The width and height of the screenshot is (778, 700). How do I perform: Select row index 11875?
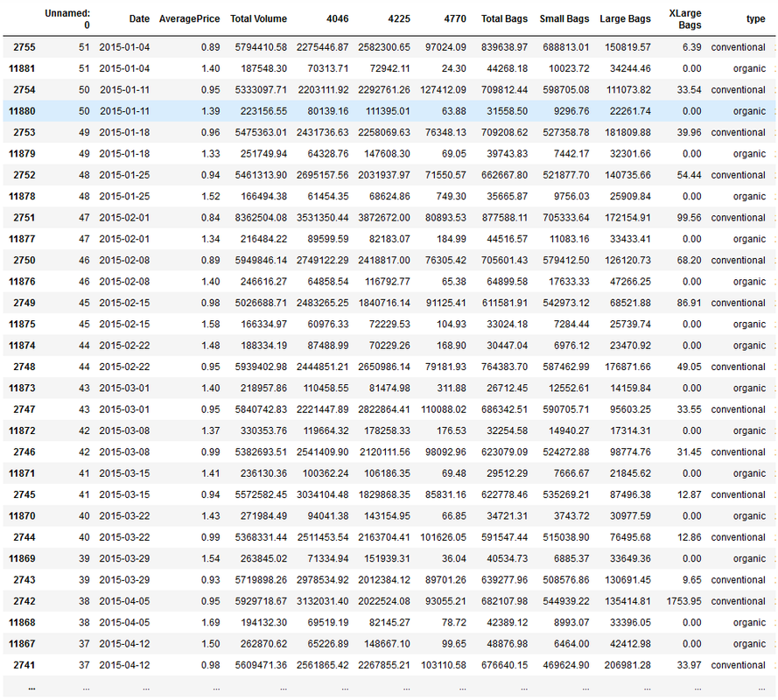(x=22, y=325)
